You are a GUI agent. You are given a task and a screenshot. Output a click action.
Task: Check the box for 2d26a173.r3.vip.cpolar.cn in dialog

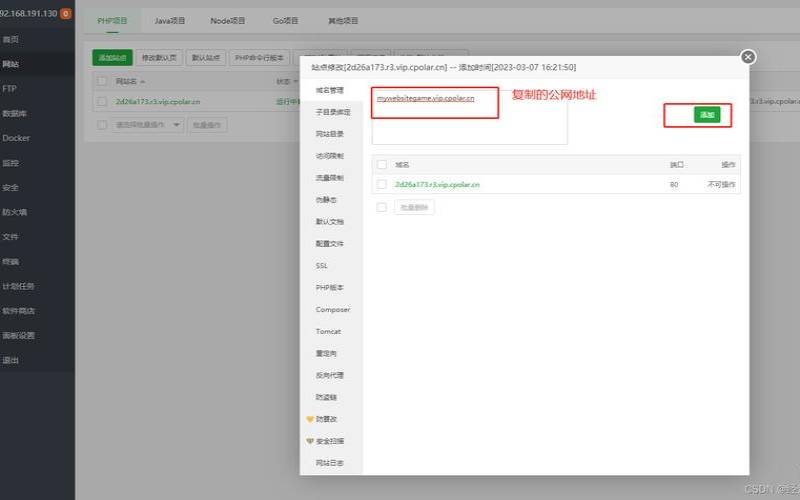click(381, 184)
